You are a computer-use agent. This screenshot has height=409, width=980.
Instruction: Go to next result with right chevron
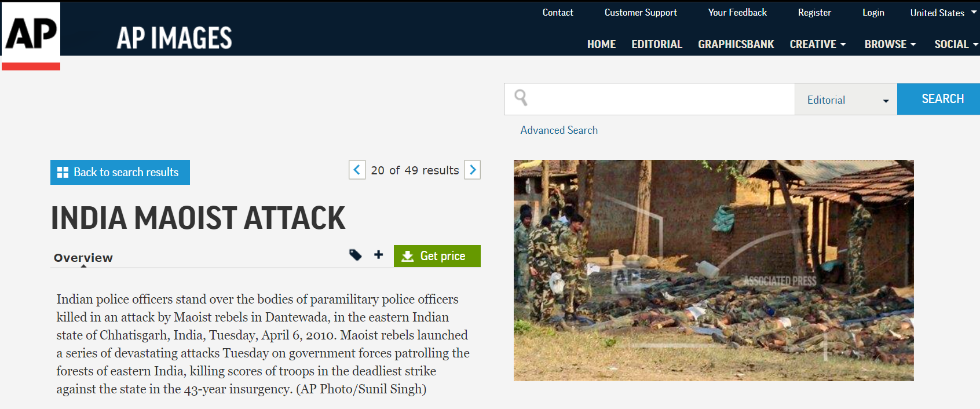(x=473, y=170)
